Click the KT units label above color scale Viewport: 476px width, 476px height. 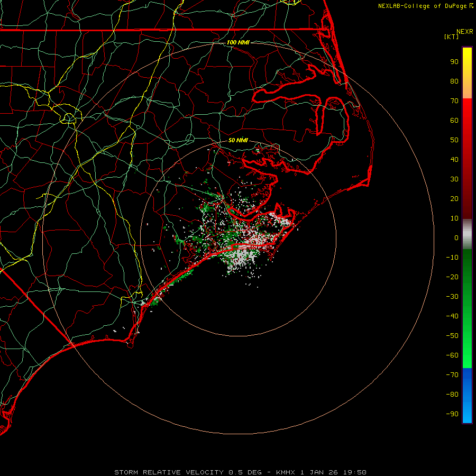click(452, 36)
